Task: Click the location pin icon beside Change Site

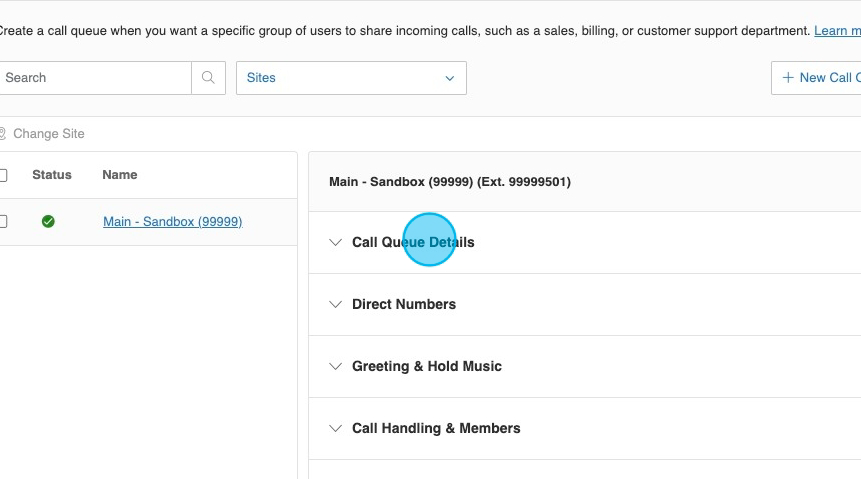Action: 2,134
